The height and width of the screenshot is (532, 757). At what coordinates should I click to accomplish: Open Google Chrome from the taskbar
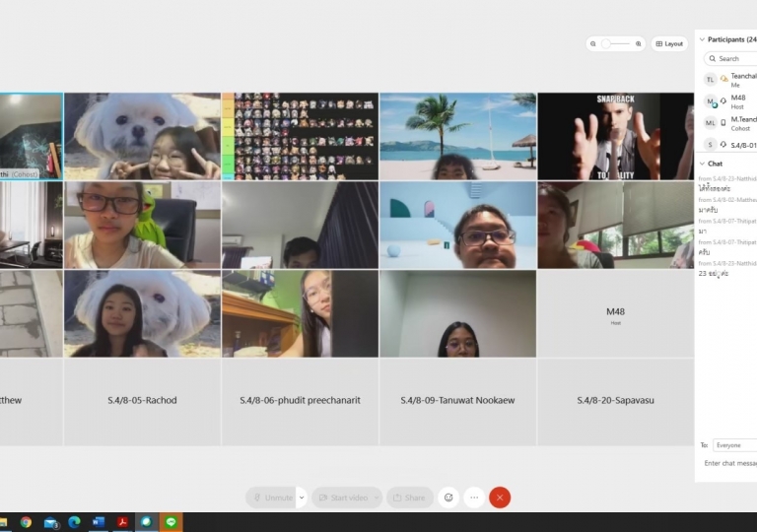pos(26,522)
